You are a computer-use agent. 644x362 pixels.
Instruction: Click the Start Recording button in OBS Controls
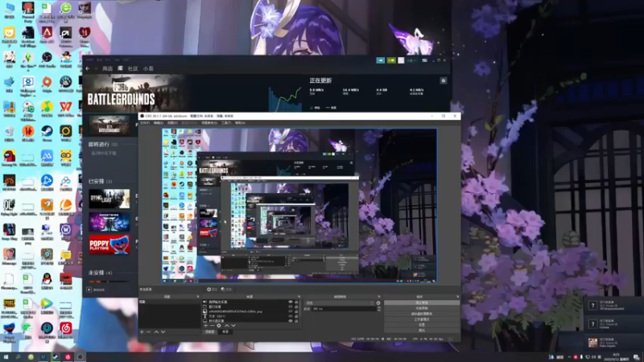[x=422, y=308]
